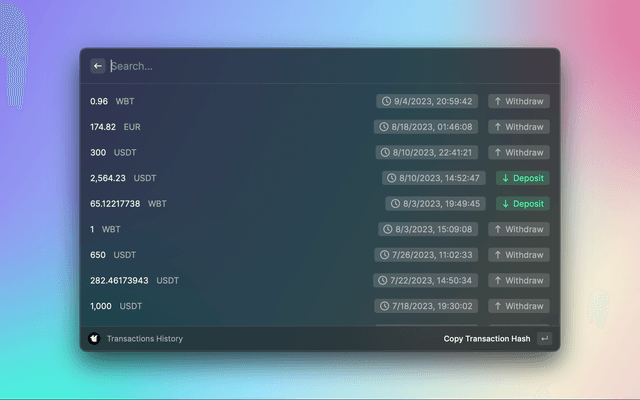The height and width of the screenshot is (400, 640).
Task: Select the 1 WBT transaction entry
Action: (230, 229)
